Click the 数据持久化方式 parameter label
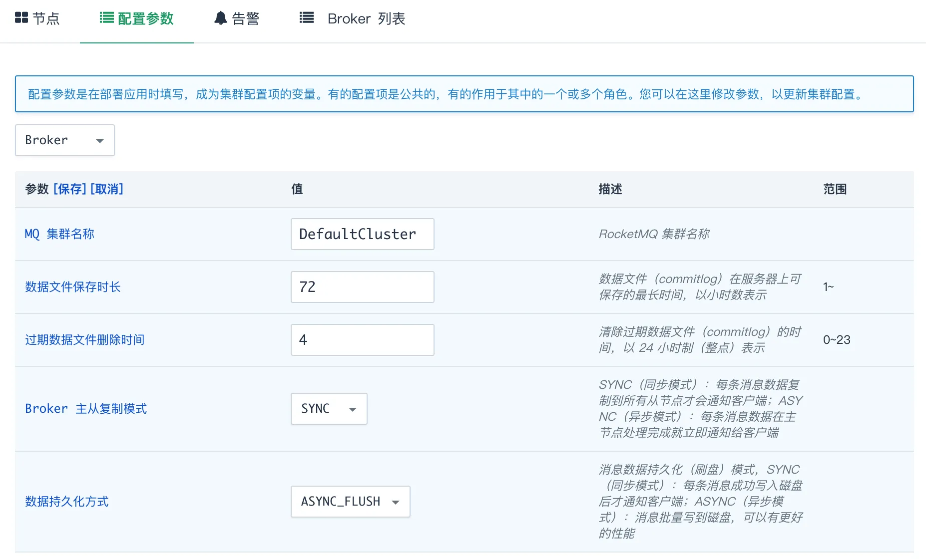This screenshot has width=926, height=560. 67,502
